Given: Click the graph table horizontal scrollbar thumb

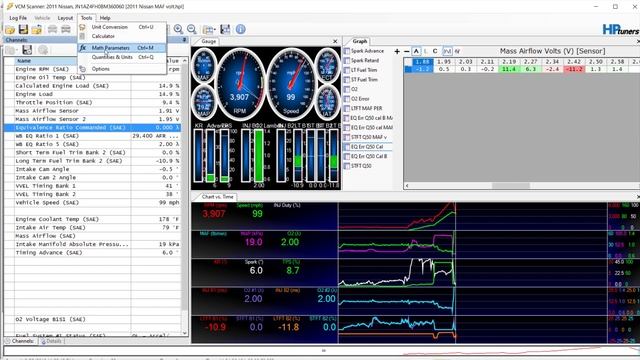Looking at the screenshot, I should [511, 186].
